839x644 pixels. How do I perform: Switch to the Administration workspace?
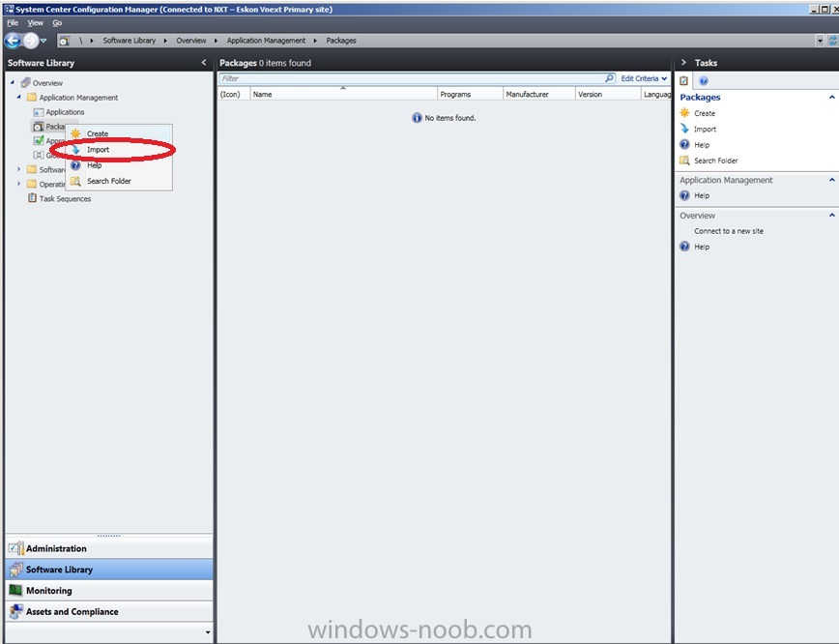tap(109, 548)
